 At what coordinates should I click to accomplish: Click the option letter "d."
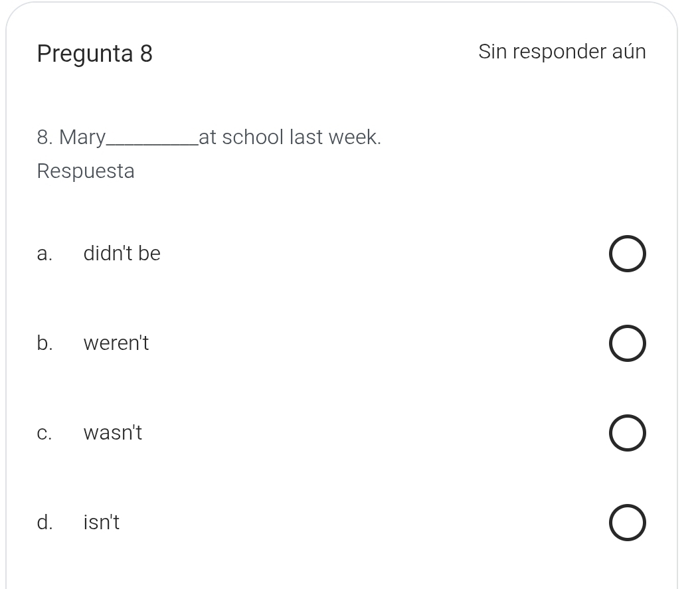(44, 522)
